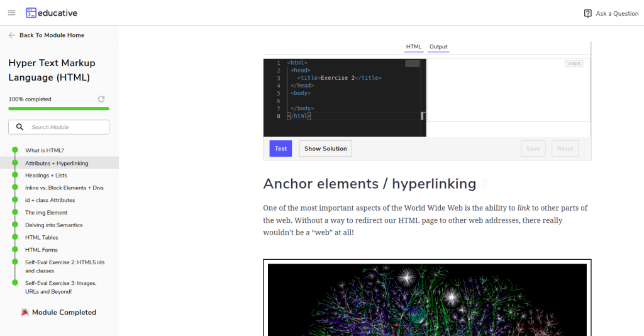Click the back arrow beside Module Home
The width and height of the screenshot is (644, 336).
pos(11,35)
